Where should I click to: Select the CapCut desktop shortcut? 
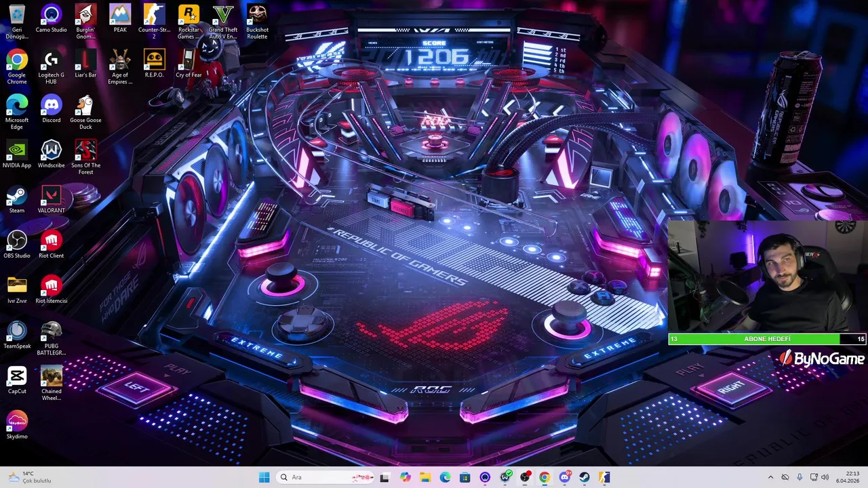tap(17, 380)
